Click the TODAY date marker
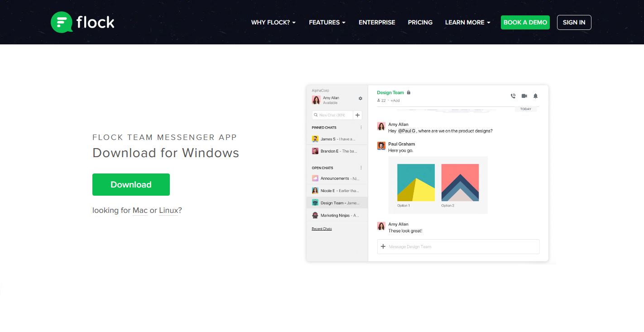The height and width of the screenshot is (332, 644). (x=526, y=109)
